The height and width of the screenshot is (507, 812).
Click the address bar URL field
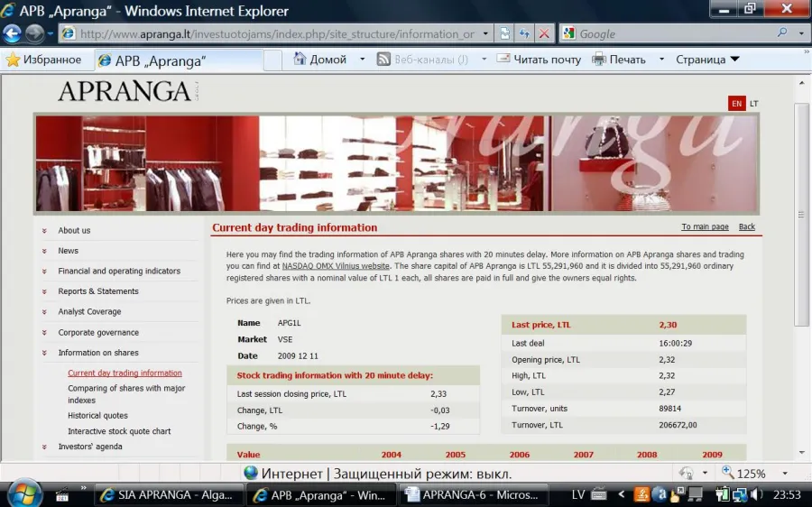[x=276, y=34]
